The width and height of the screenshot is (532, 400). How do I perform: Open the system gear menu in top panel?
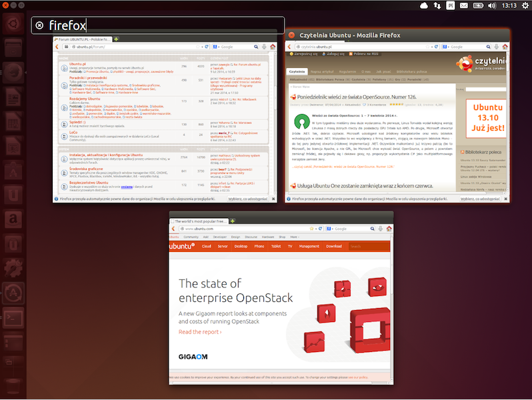(x=525, y=5)
